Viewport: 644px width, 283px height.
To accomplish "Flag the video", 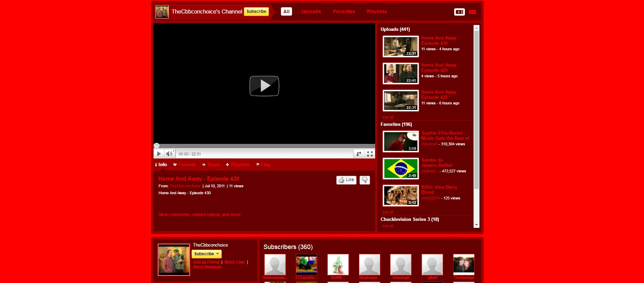I will tap(263, 165).
